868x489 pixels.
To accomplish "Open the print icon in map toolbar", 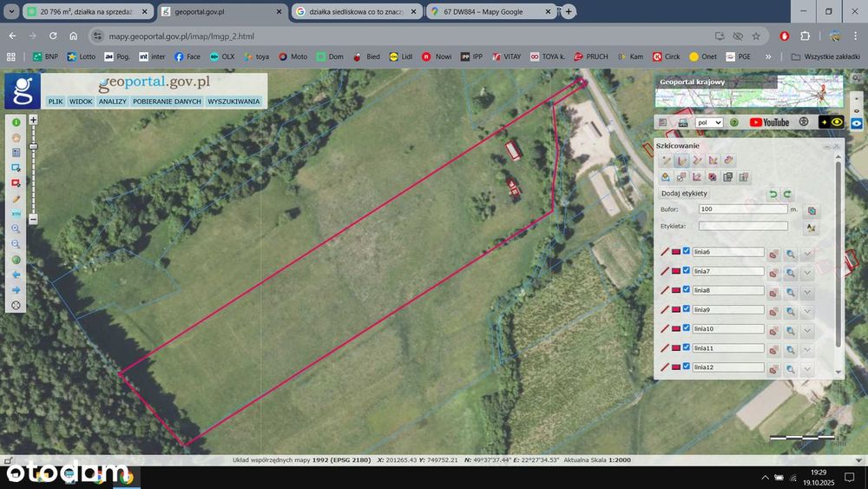I will tap(683, 122).
